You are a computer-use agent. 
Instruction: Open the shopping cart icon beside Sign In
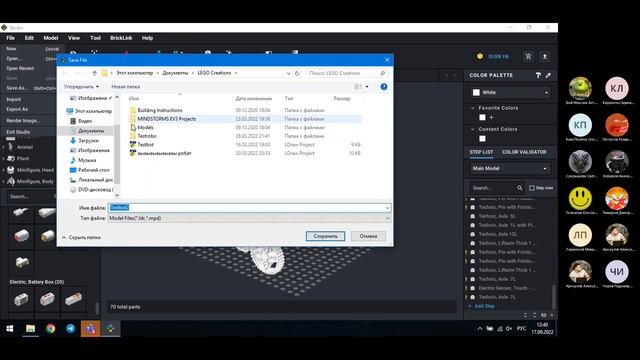528,57
